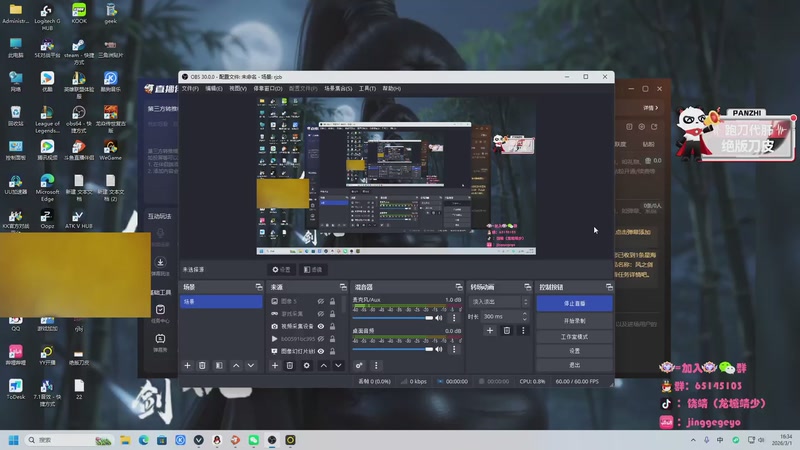Remove transition with trash icon
Image resolution: width=800 pixels, height=450 pixels.
(x=507, y=331)
